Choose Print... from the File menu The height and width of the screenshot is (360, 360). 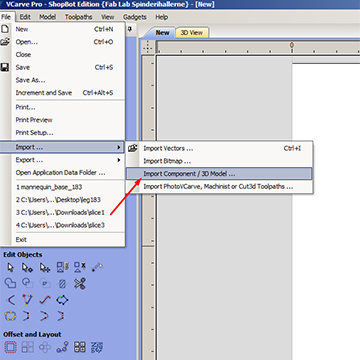click(x=62, y=107)
